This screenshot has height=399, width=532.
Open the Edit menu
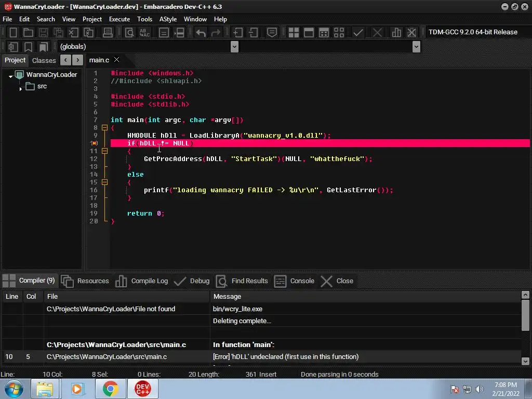24,19
